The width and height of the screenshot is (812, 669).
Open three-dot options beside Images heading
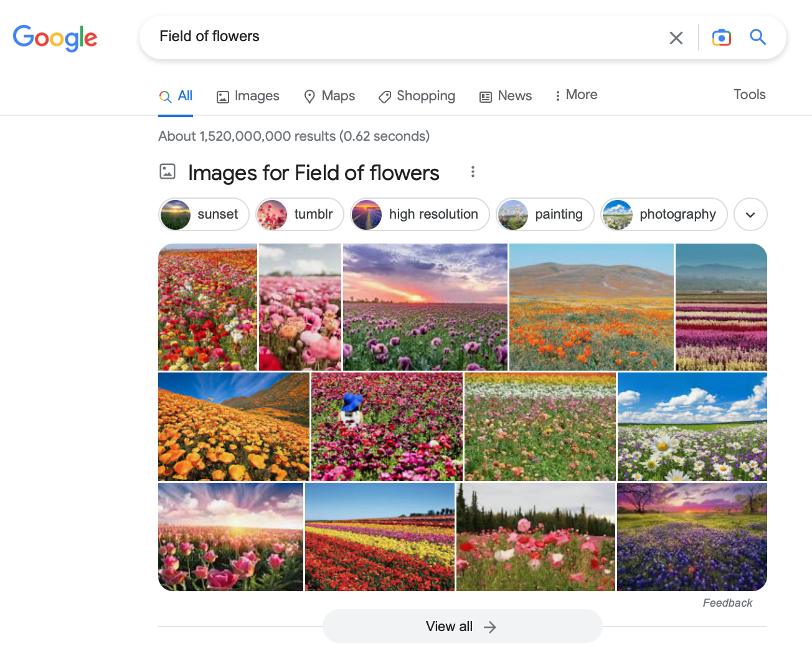coord(473,172)
